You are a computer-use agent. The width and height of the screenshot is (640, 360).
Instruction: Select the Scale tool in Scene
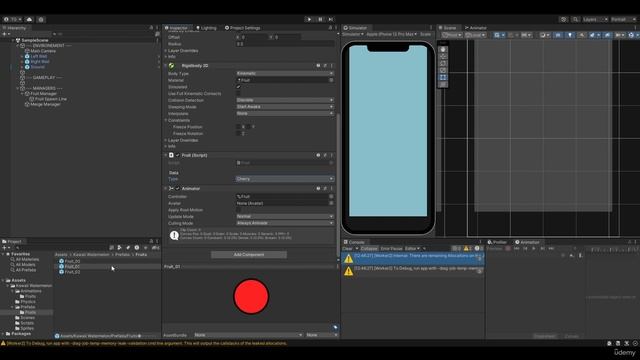(443, 70)
